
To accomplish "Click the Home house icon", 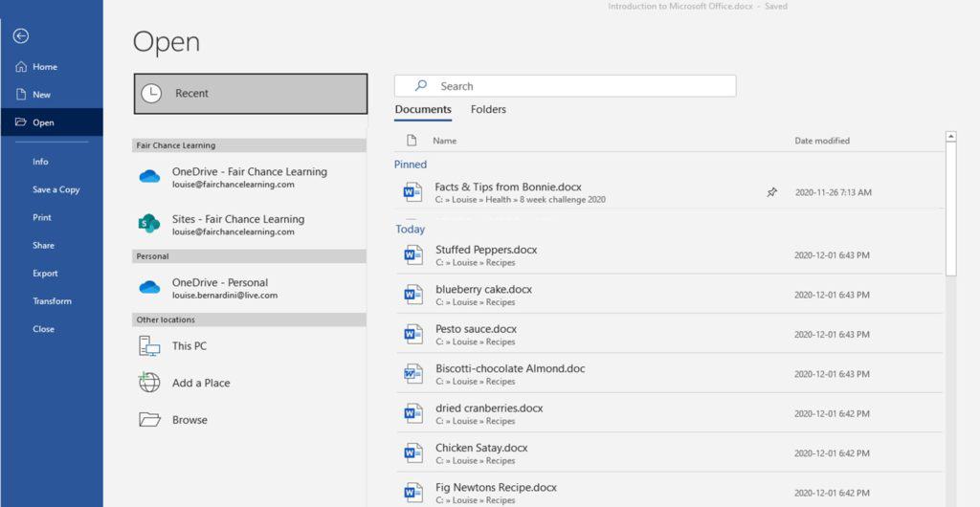I will [x=21, y=67].
